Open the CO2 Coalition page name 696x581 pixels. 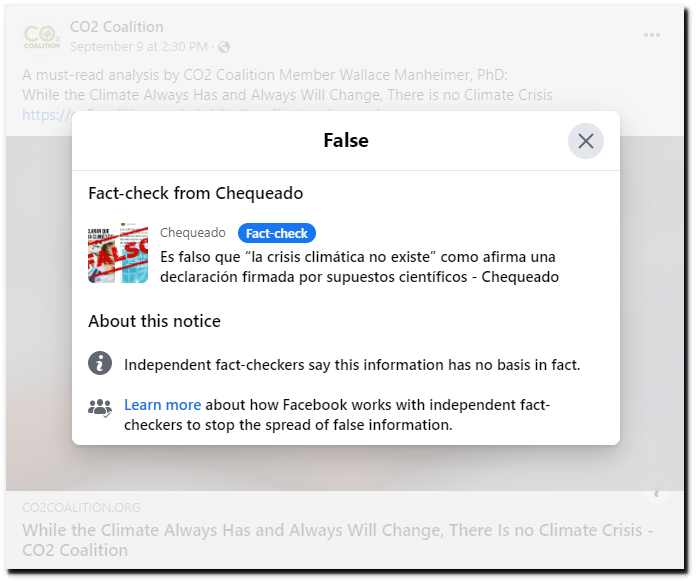pos(117,27)
